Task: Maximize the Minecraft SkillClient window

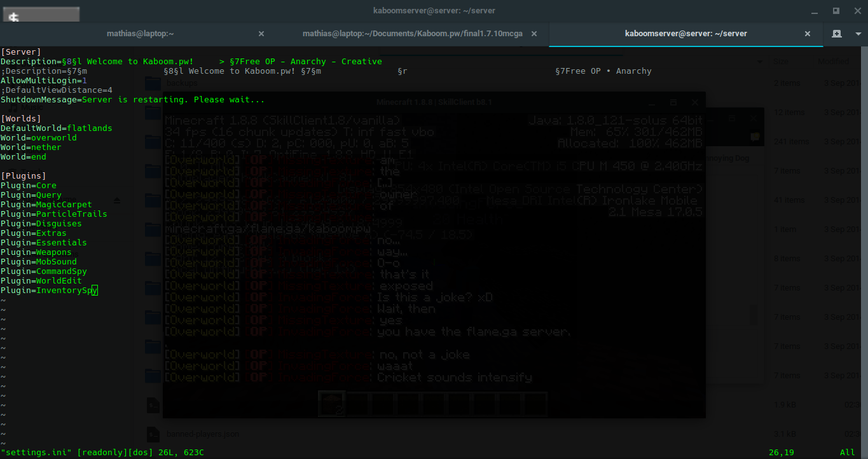Action: point(674,102)
